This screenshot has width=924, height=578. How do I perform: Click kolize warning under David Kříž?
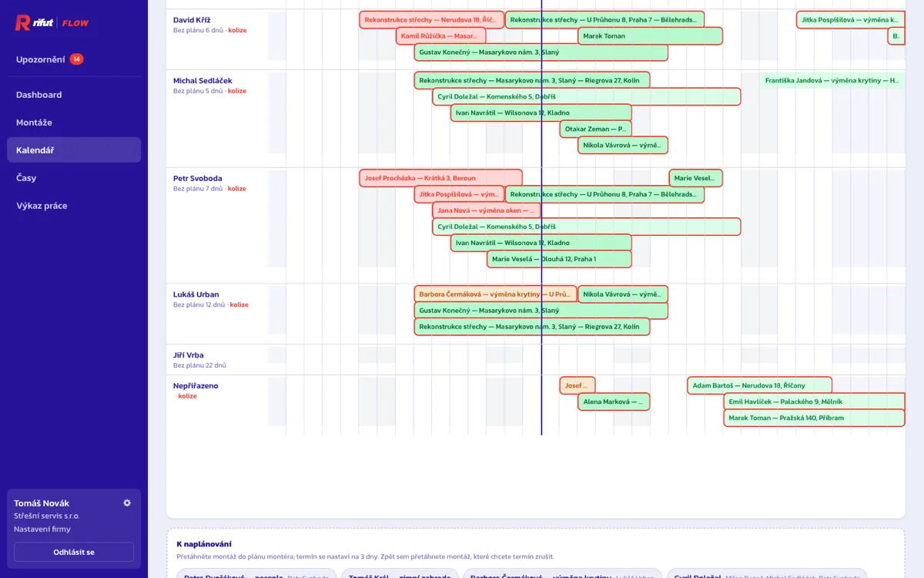pyautogui.click(x=237, y=31)
